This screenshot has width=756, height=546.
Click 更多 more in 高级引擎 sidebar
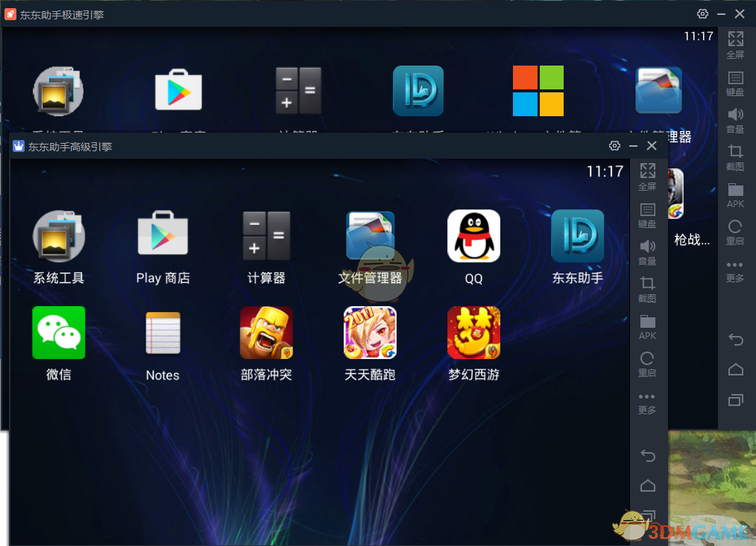pyautogui.click(x=647, y=404)
